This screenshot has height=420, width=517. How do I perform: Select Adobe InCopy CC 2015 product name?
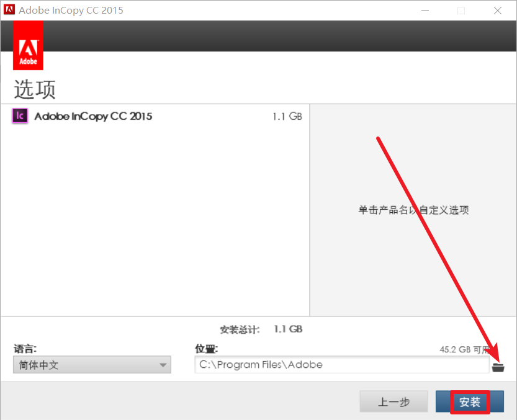pyautogui.click(x=93, y=116)
